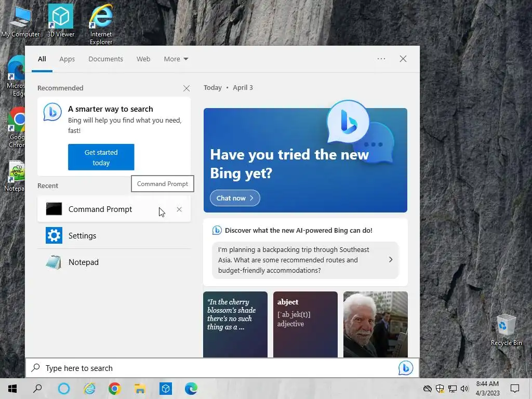Click the taskbar clock and date

[x=487, y=389]
